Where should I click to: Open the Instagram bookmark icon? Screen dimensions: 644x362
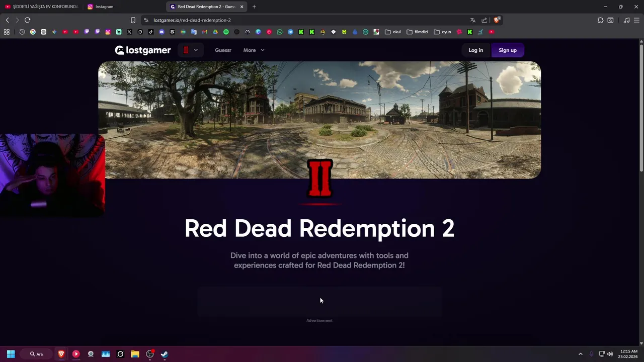[x=108, y=32]
